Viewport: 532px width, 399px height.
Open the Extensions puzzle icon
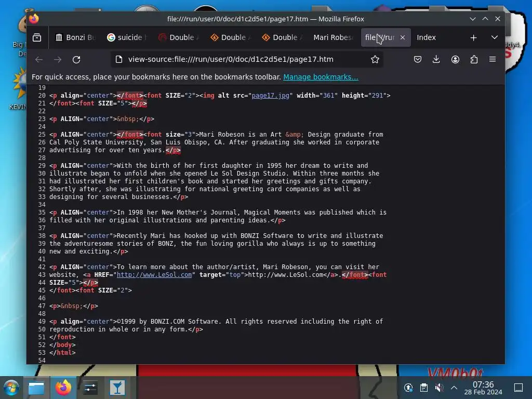tap(474, 60)
